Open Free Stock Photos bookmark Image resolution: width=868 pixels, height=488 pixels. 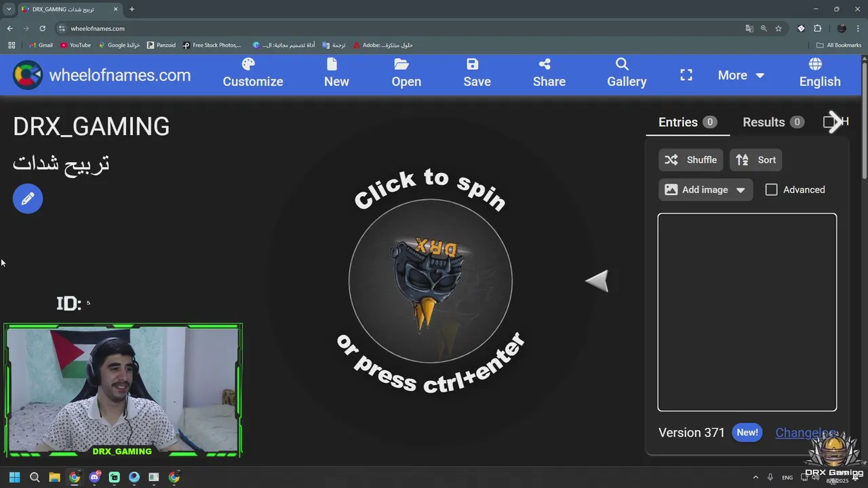pos(212,45)
